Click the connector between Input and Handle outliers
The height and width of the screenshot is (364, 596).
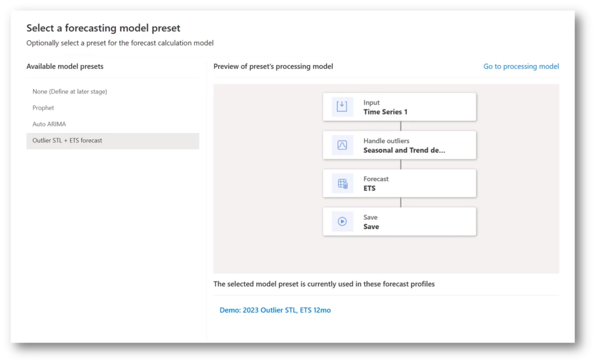pos(400,125)
